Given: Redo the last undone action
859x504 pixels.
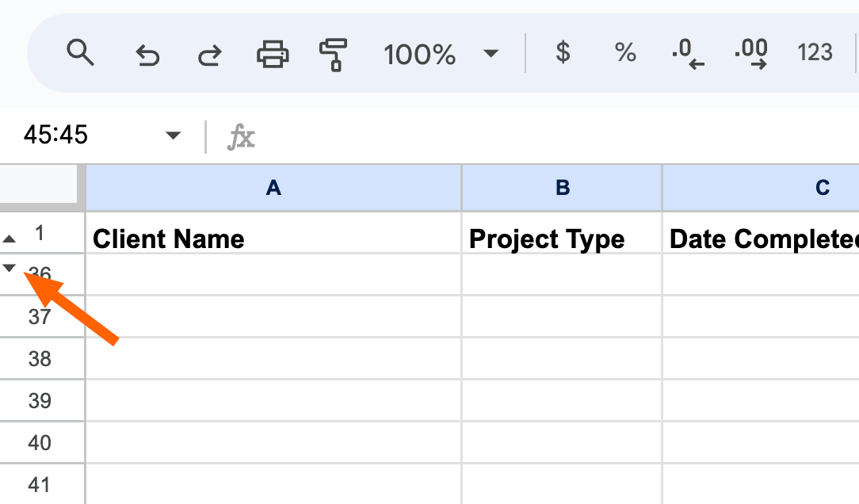Looking at the screenshot, I should (210, 55).
